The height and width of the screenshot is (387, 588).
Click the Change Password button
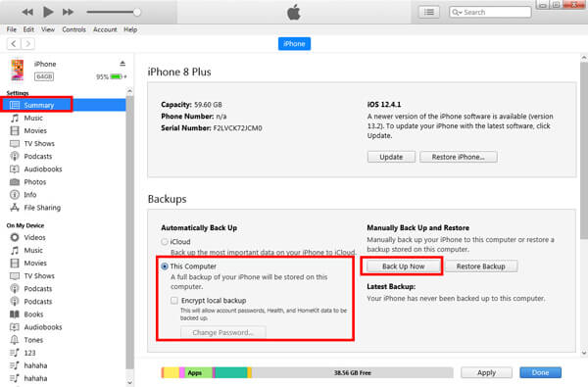(223, 333)
